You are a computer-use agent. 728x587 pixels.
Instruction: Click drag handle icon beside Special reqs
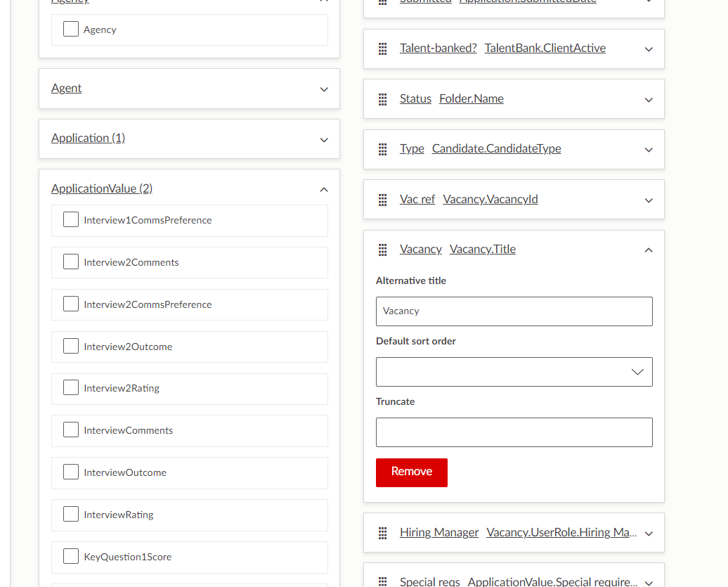coord(383,581)
